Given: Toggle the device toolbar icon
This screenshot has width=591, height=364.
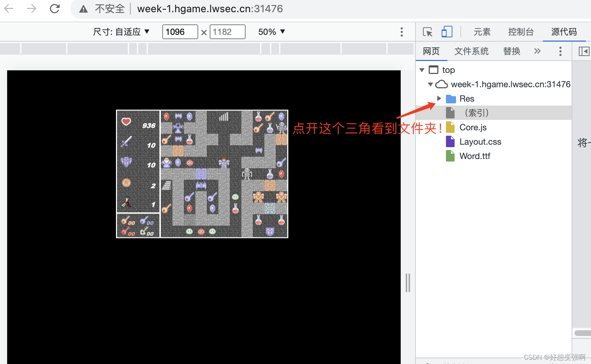Looking at the screenshot, I should tap(447, 32).
